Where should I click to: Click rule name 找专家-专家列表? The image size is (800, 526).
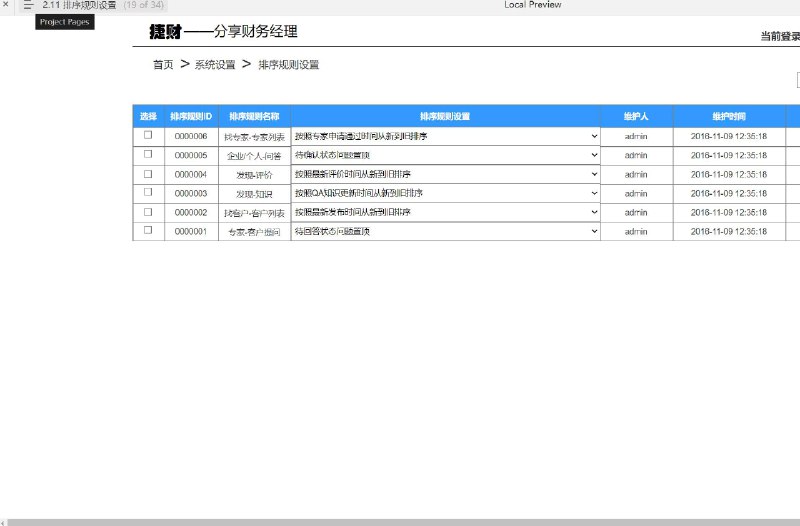tap(254, 137)
